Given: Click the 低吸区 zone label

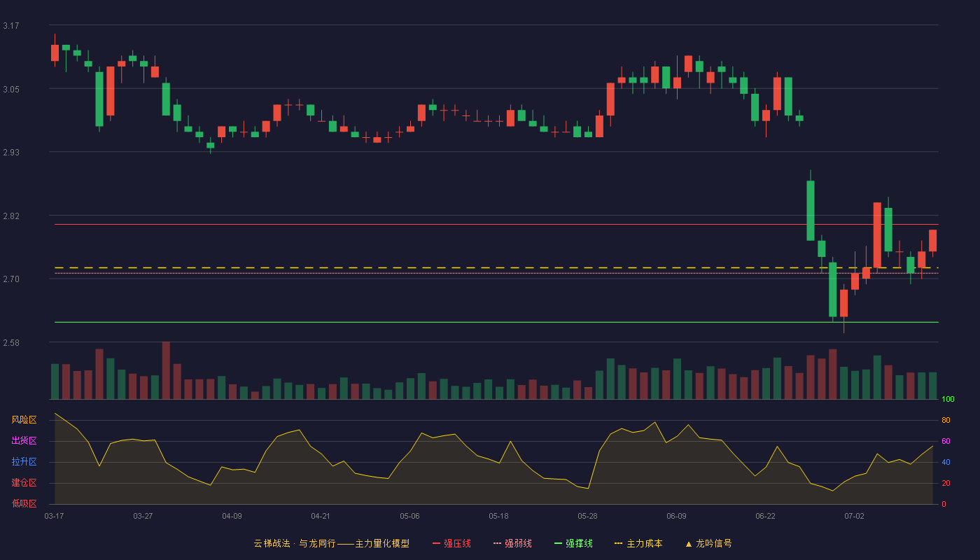Looking at the screenshot, I should coord(24,503).
